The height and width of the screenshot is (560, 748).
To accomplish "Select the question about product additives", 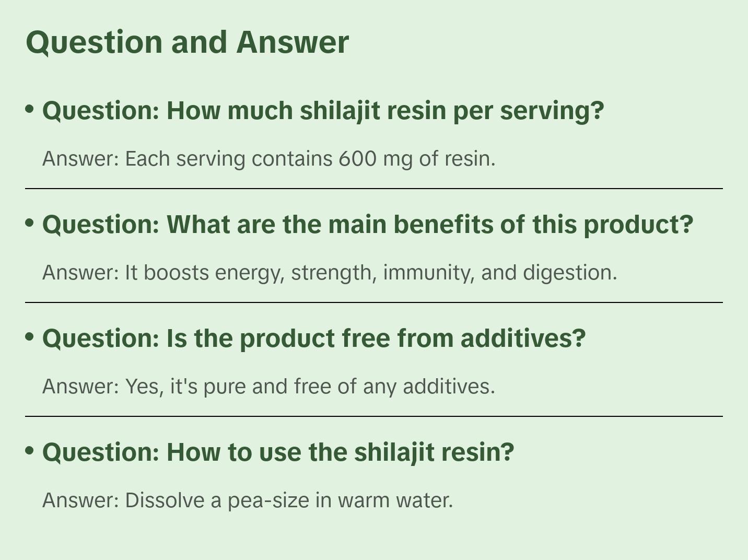I will (314, 339).
